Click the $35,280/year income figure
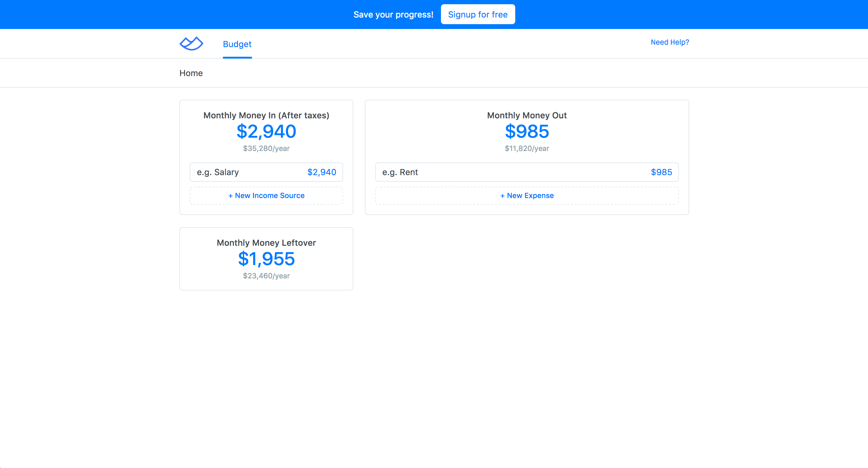This screenshot has width=868, height=468. point(266,148)
